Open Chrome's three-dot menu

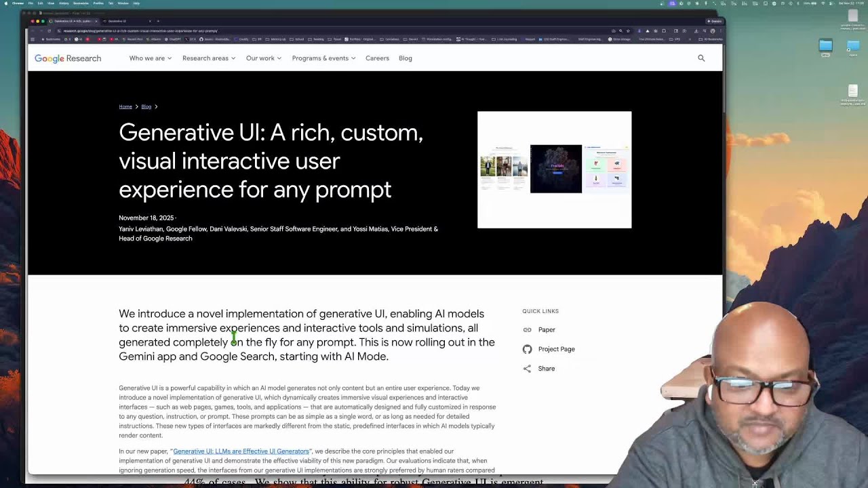tap(721, 30)
